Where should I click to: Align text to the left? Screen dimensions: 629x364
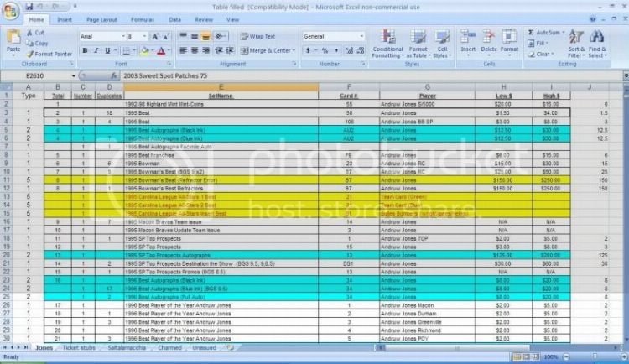click(x=183, y=50)
